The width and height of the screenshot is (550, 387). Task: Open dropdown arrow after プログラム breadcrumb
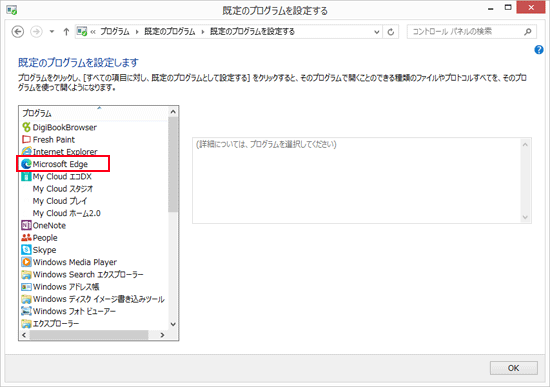(137, 32)
